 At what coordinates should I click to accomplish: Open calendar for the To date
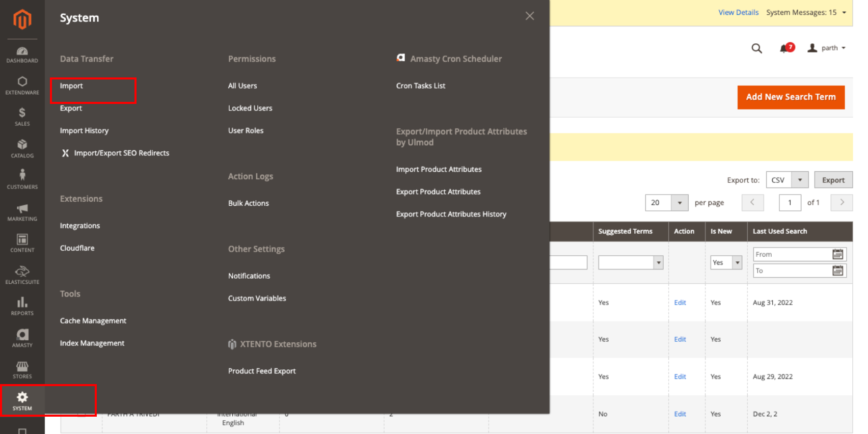click(x=837, y=270)
